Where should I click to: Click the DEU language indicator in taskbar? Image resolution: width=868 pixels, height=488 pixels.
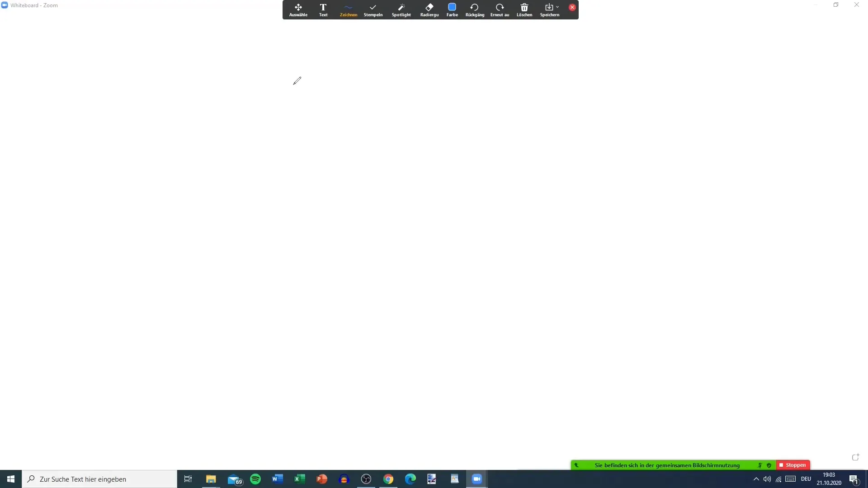tap(806, 479)
